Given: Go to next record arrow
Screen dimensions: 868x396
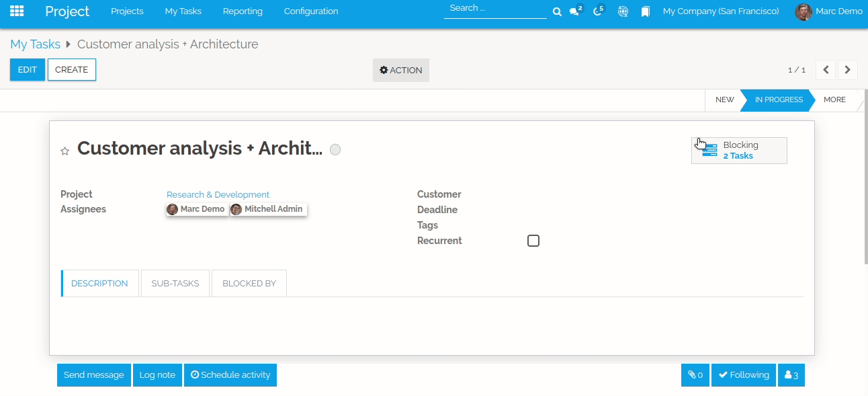Looking at the screenshot, I should coord(848,70).
